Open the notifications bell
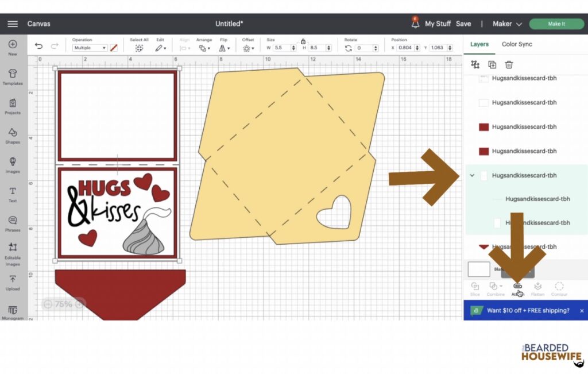Image resolution: width=588 pixels, height=374 pixels. click(415, 24)
